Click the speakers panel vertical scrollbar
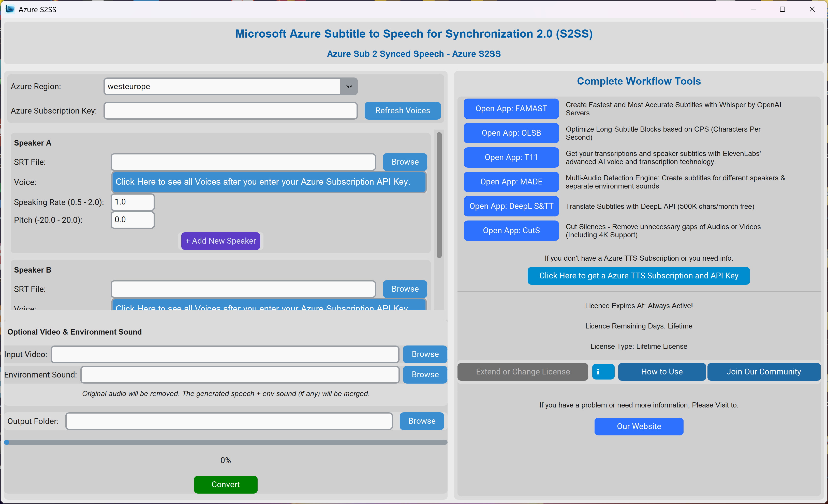 pyautogui.click(x=439, y=195)
